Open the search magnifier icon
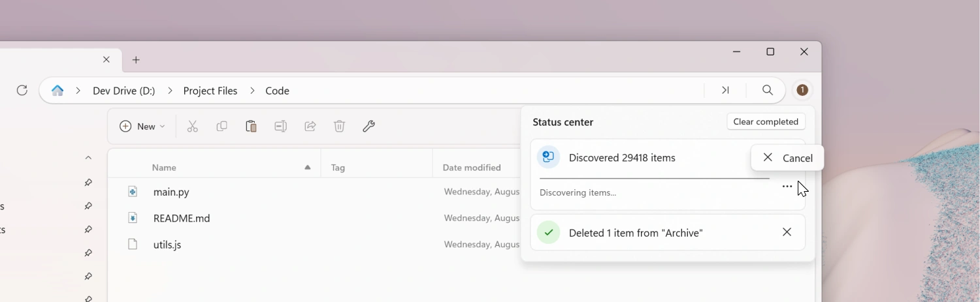The image size is (980, 302). point(768,91)
